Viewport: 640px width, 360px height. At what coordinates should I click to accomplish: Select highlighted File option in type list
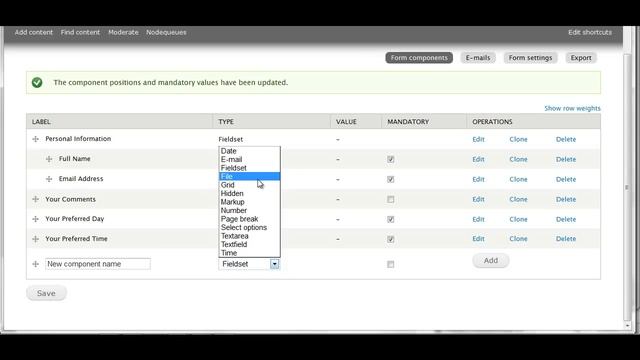[x=249, y=176]
